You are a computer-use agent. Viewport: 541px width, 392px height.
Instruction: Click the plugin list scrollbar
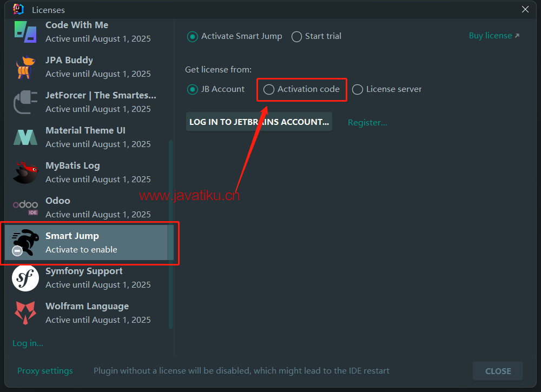pyautogui.click(x=170, y=235)
